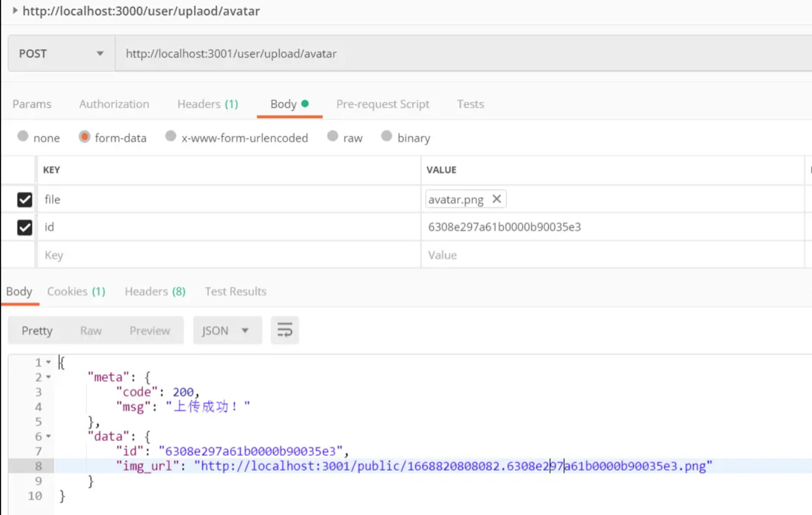Open the request Headers (1) tab
812x515 pixels.
[x=208, y=104]
